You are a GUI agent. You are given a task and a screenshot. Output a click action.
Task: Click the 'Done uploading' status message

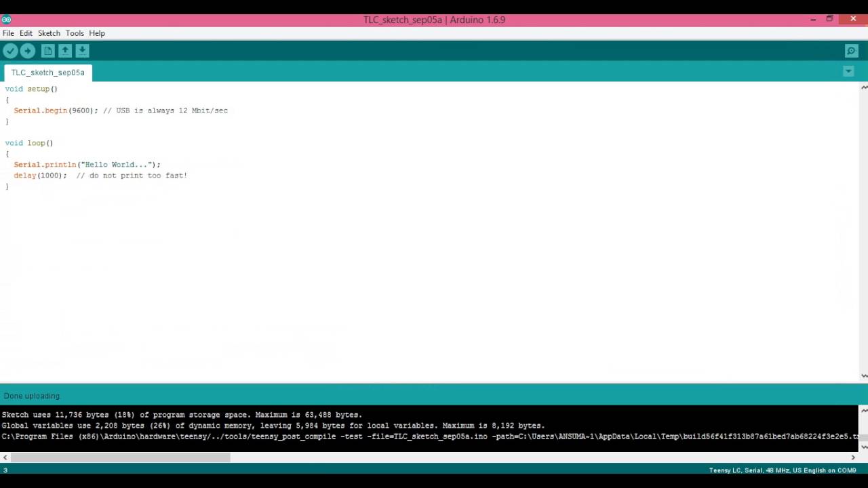pyautogui.click(x=32, y=396)
